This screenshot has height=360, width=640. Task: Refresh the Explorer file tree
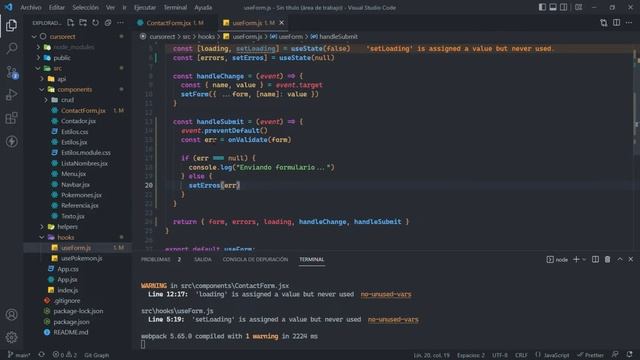click(x=96, y=23)
